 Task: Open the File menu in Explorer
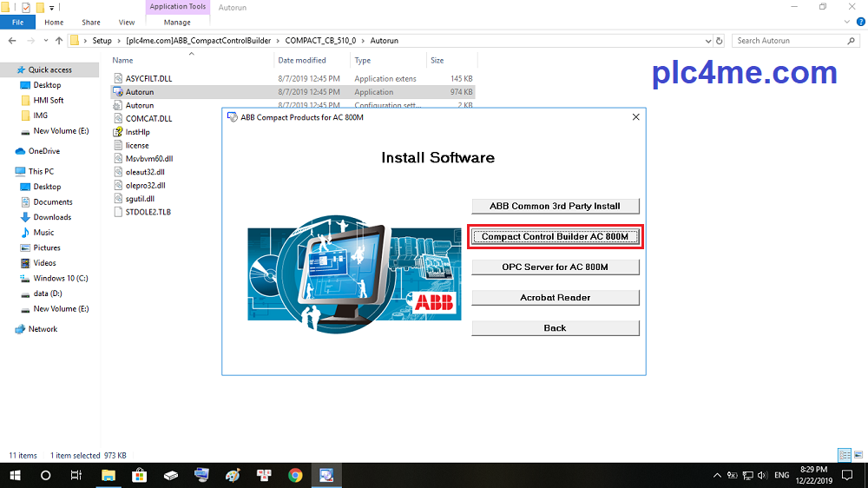pos(17,23)
